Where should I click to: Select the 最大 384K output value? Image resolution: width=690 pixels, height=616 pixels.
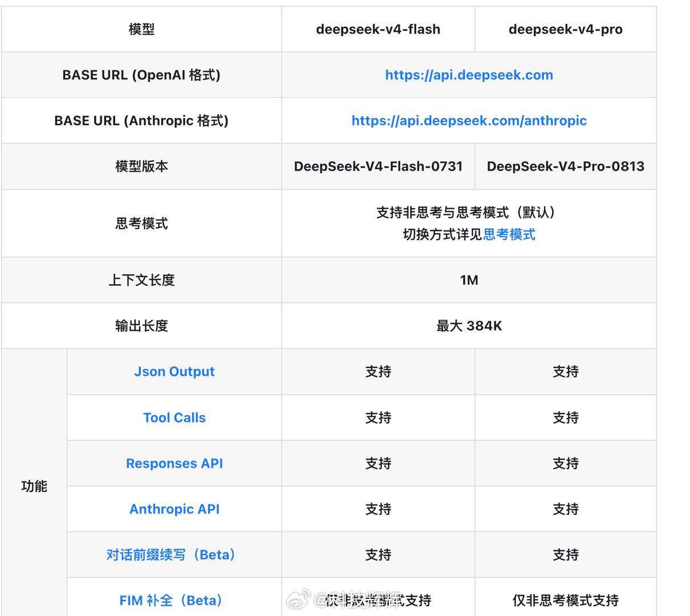pos(469,326)
